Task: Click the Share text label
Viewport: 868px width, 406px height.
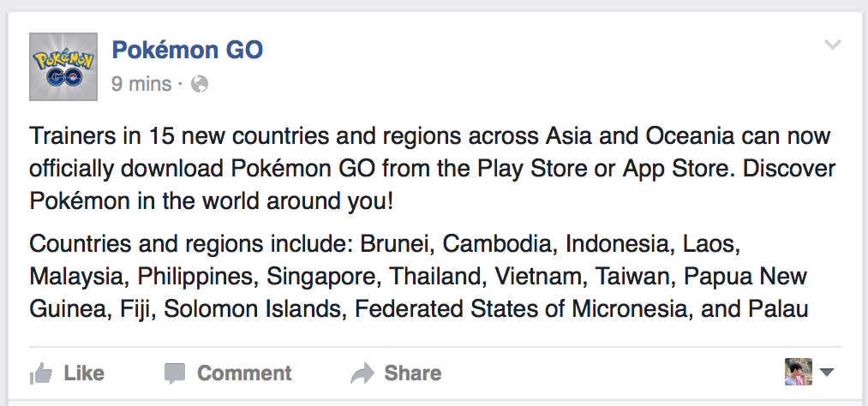Action: (413, 373)
